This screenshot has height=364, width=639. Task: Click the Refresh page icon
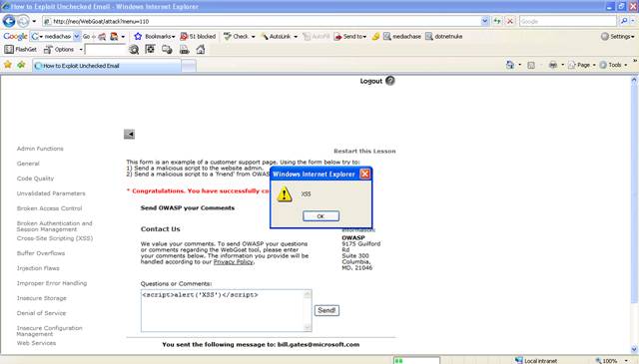pyautogui.click(x=497, y=21)
